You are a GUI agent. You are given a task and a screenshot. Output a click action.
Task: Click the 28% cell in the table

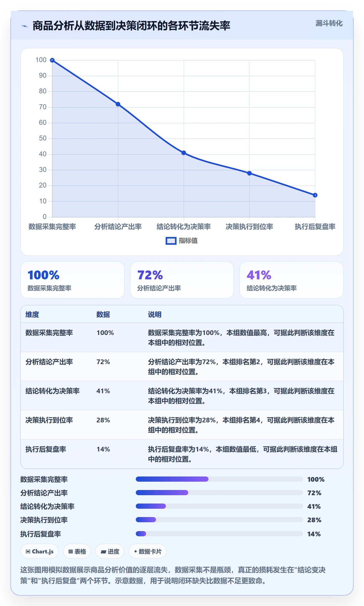[x=103, y=420]
